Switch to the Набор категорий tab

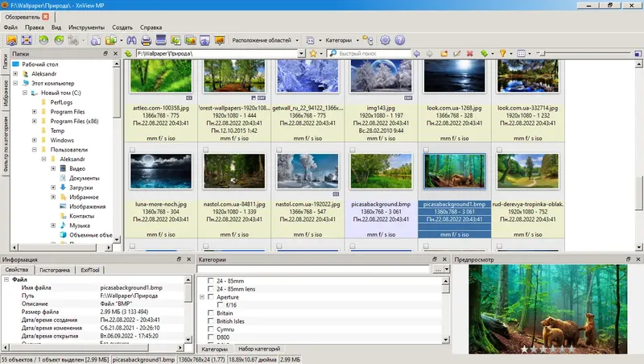pyautogui.click(x=258, y=349)
